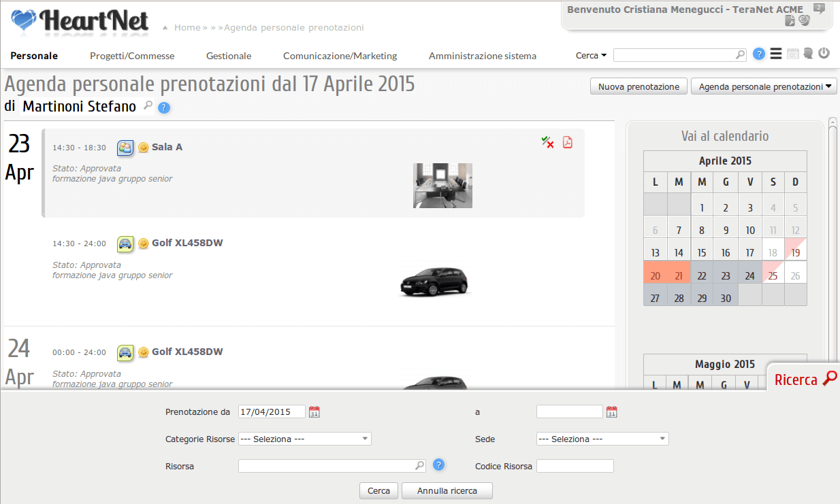Image resolution: width=840 pixels, height=504 pixels.
Task: Open the Gestionale menu
Action: point(229,56)
